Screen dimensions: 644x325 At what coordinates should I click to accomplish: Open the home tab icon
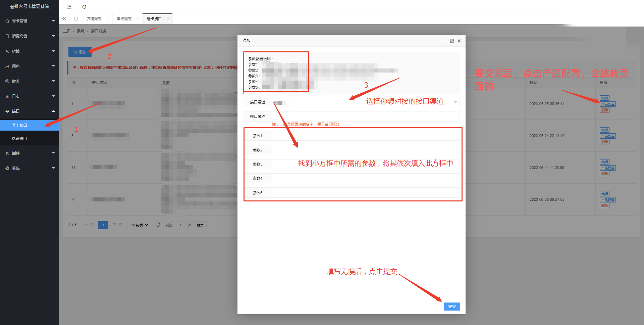coord(76,19)
